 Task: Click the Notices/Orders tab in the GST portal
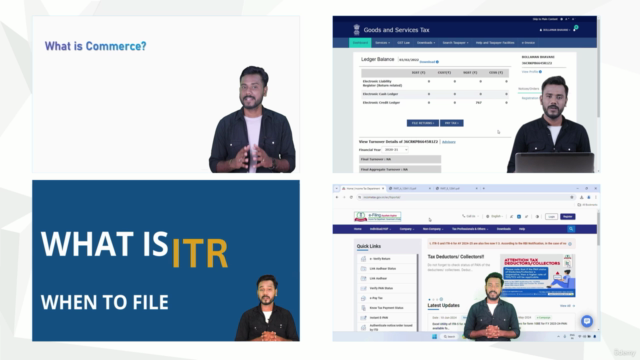tap(528, 89)
